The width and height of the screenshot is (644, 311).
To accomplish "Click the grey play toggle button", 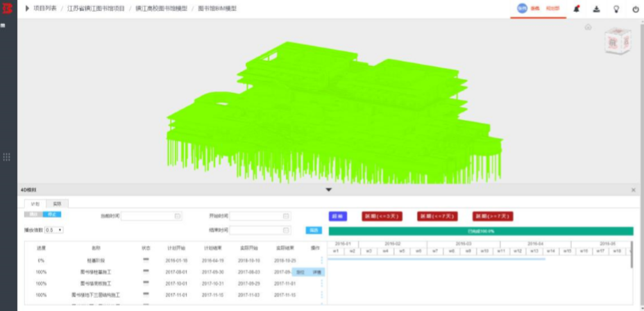I will coord(33,215).
